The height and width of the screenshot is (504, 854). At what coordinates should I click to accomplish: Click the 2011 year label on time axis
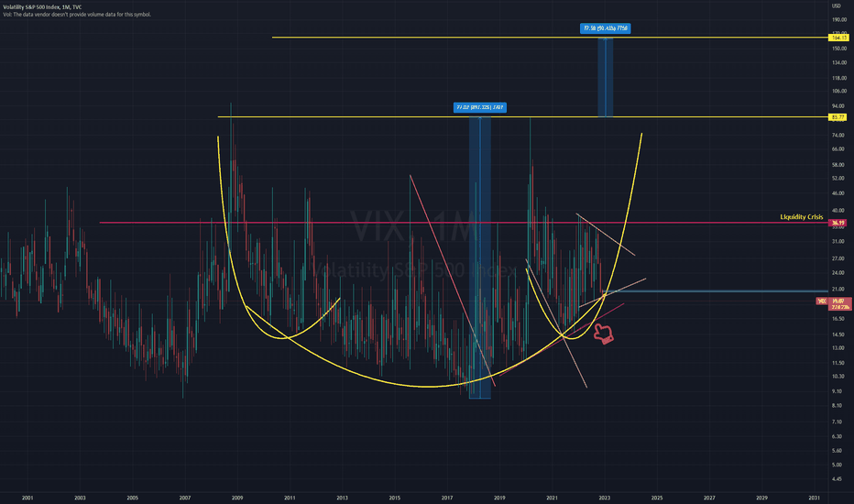click(x=290, y=498)
